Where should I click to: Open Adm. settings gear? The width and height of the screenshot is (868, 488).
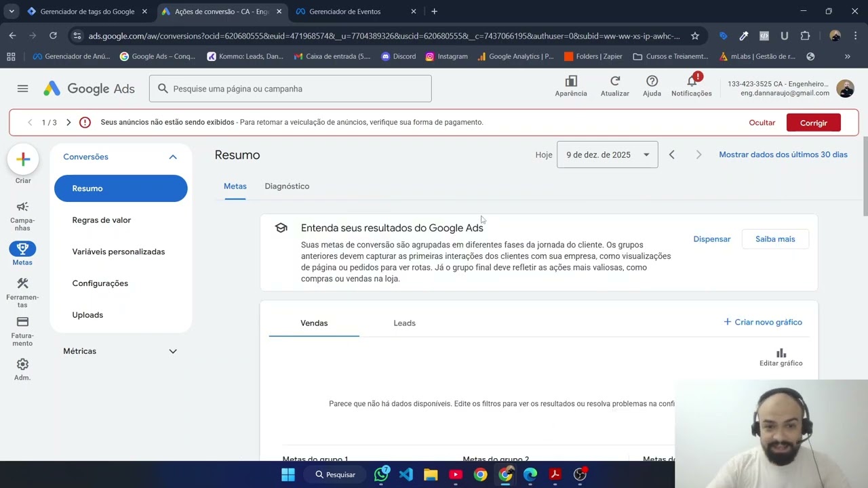[x=22, y=369]
